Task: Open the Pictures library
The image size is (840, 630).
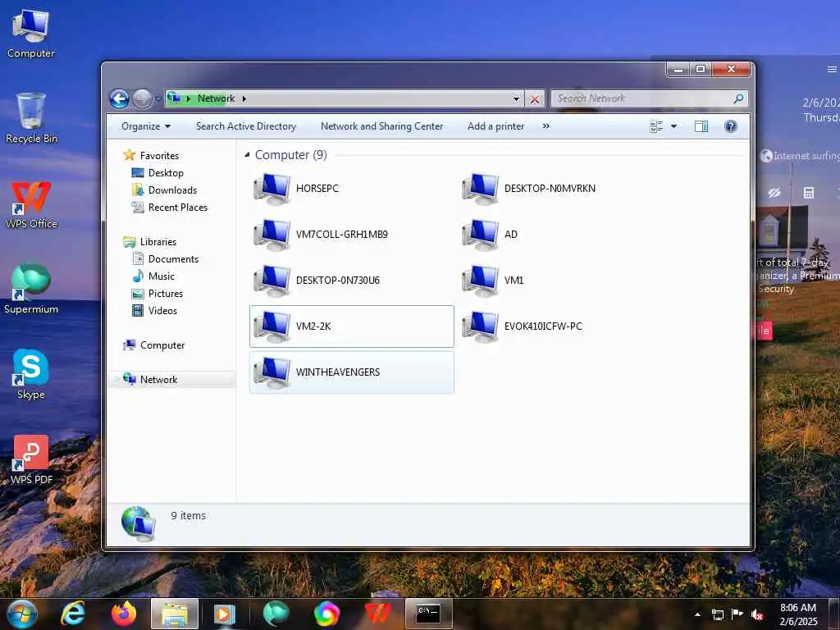Action: [x=166, y=294]
